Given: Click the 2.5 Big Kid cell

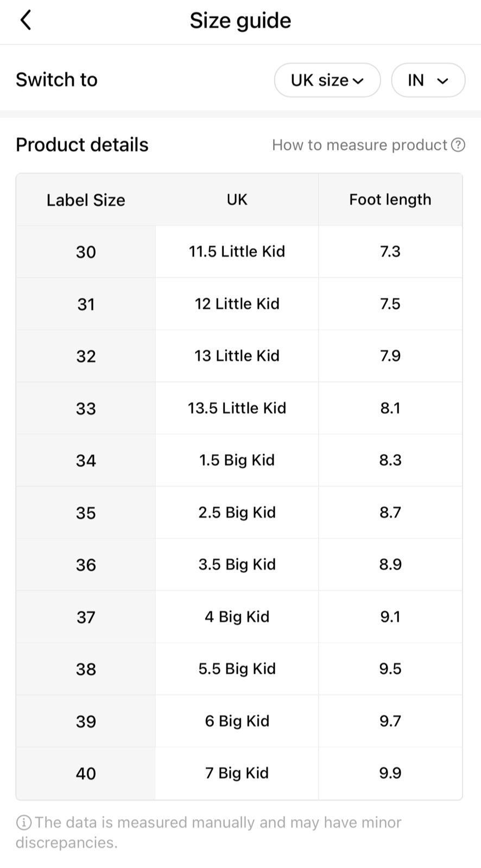Looking at the screenshot, I should pos(237,513).
